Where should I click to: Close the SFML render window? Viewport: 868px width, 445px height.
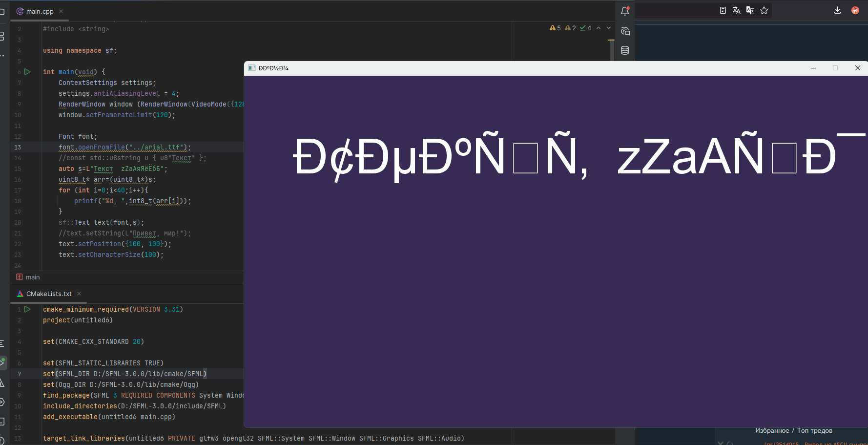point(858,68)
